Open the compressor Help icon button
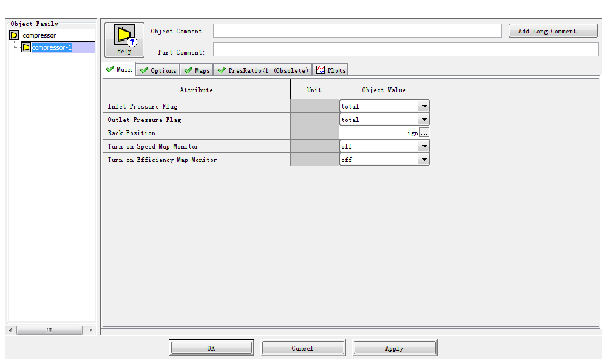Viewport: 607px width, 364px height. [x=124, y=40]
